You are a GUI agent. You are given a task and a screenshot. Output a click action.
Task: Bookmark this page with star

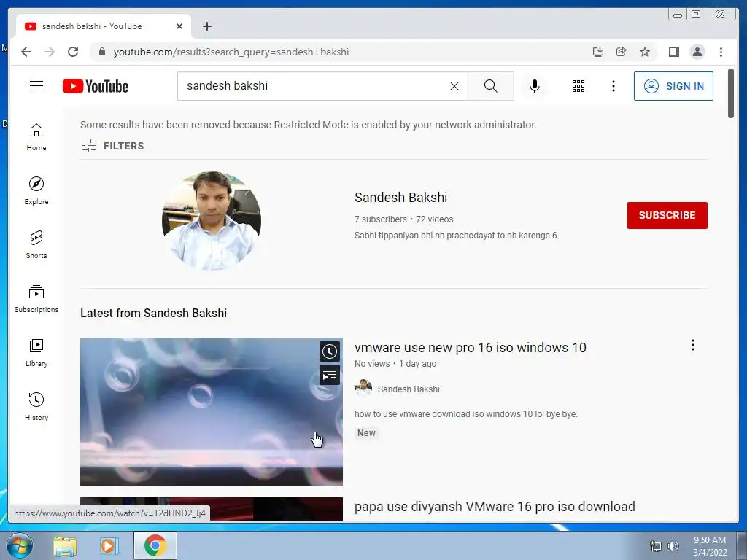click(645, 52)
